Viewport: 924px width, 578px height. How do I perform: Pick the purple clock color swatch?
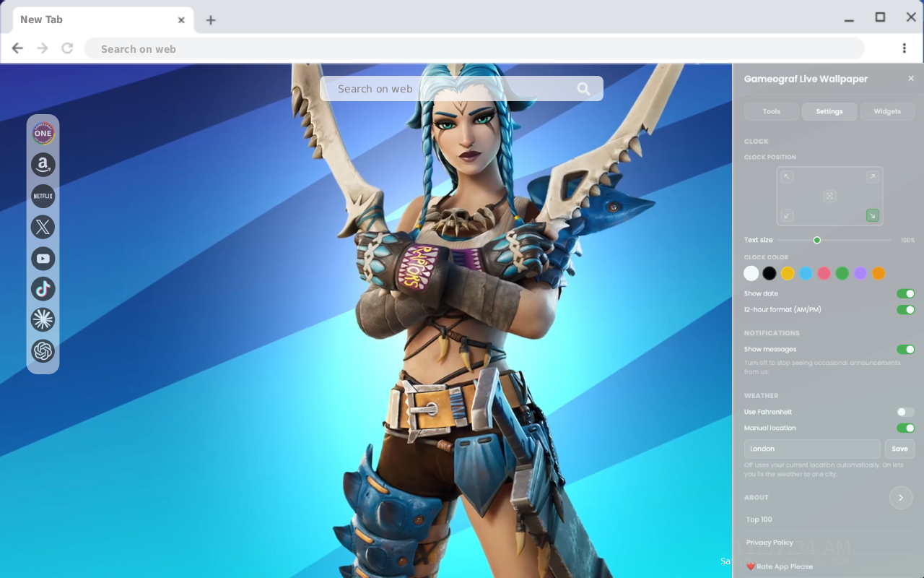coord(860,273)
